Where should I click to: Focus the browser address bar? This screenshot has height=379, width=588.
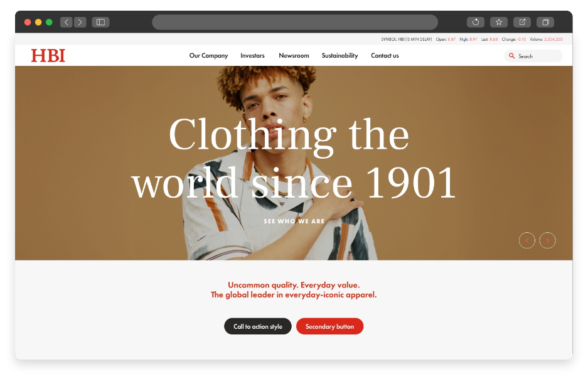point(295,22)
